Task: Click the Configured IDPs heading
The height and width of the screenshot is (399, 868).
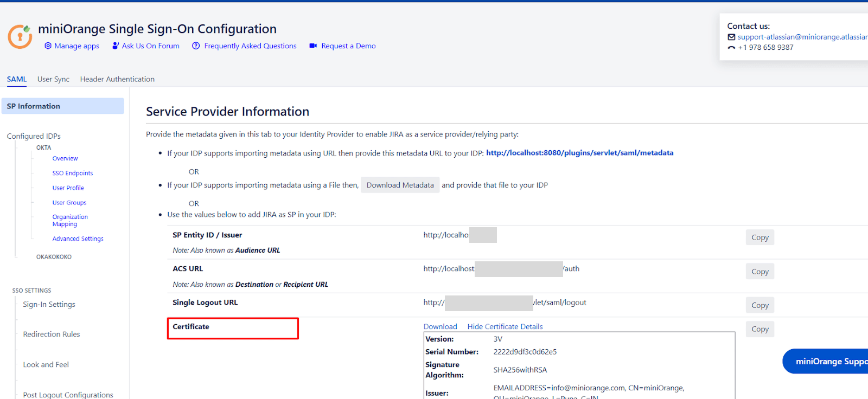Action: [x=34, y=136]
